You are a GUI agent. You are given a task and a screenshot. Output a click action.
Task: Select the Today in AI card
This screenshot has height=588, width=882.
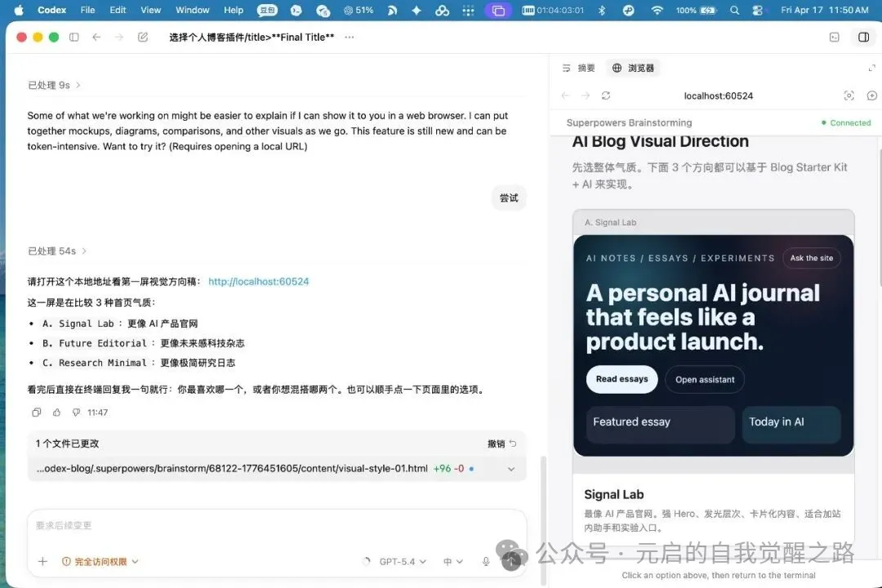791,425
